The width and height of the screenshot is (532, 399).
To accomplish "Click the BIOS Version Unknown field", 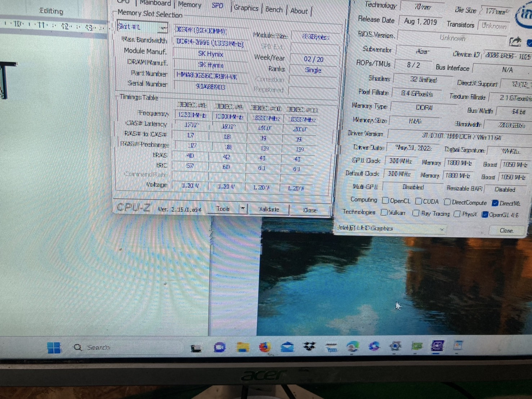I will click(x=452, y=38).
